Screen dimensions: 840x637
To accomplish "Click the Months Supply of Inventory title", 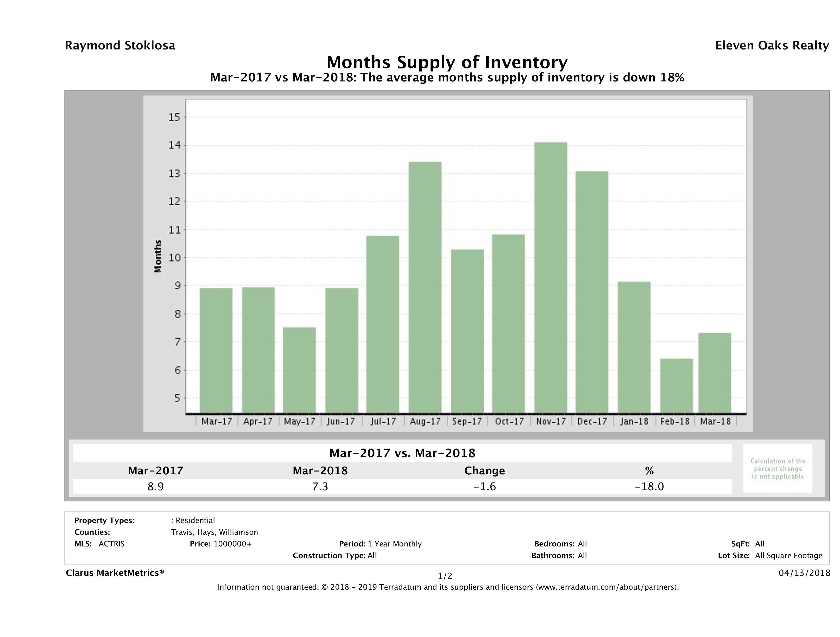I will click(447, 62).
